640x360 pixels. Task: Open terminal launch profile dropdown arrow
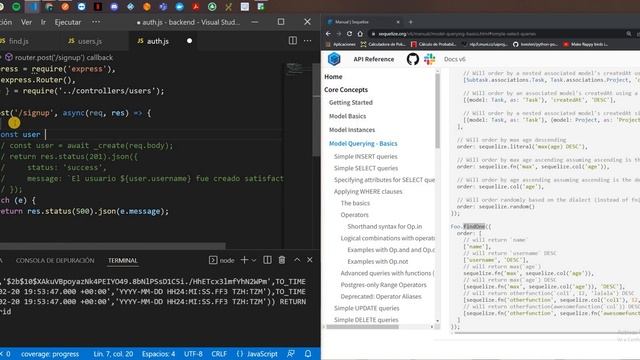(253, 260)
